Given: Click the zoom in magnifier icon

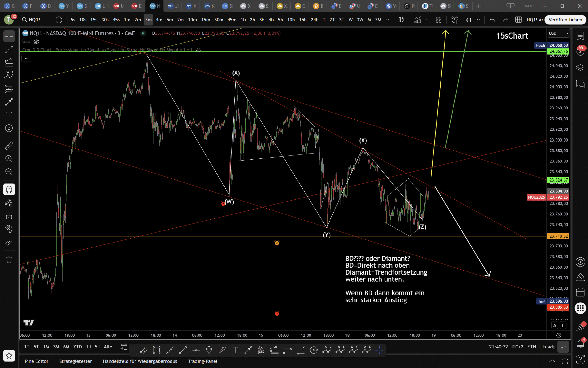Looking at the screenshot, I should coord(9,159).
